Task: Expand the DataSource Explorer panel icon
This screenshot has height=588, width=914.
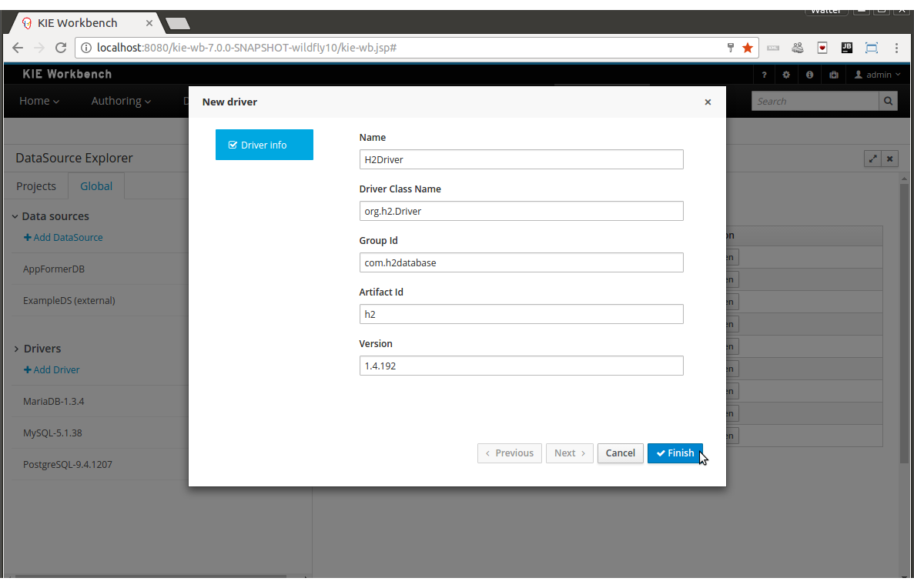Action: click(872, 159)
